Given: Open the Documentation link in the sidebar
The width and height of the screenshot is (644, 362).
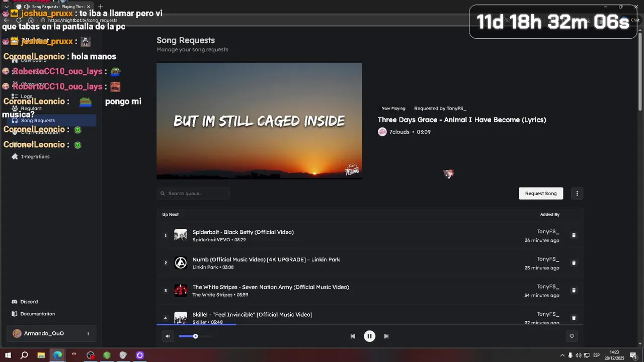Looking at the screenshot, I should (33, 314).
